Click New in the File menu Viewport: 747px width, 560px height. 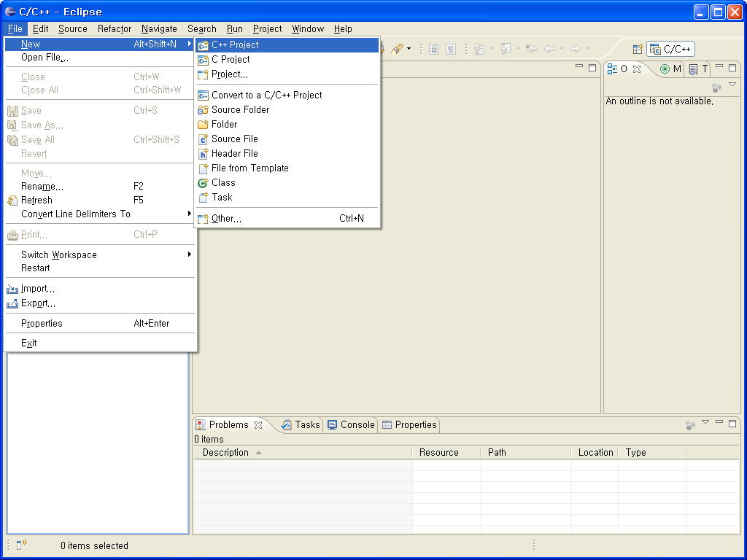click(x=99, y=44)
